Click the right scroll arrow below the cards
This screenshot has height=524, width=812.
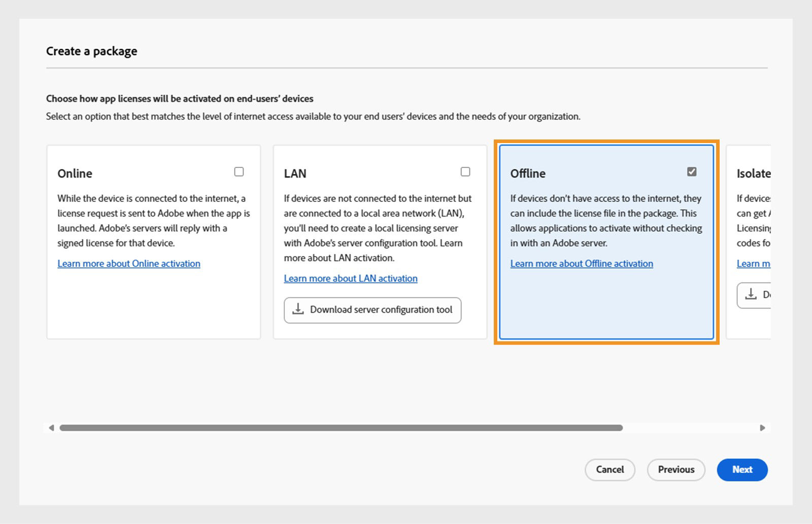(762, 428)
